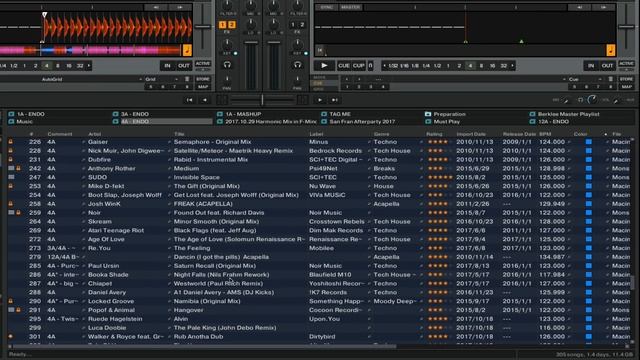
Task: Click the crossfader
Action: pos(262,100)
